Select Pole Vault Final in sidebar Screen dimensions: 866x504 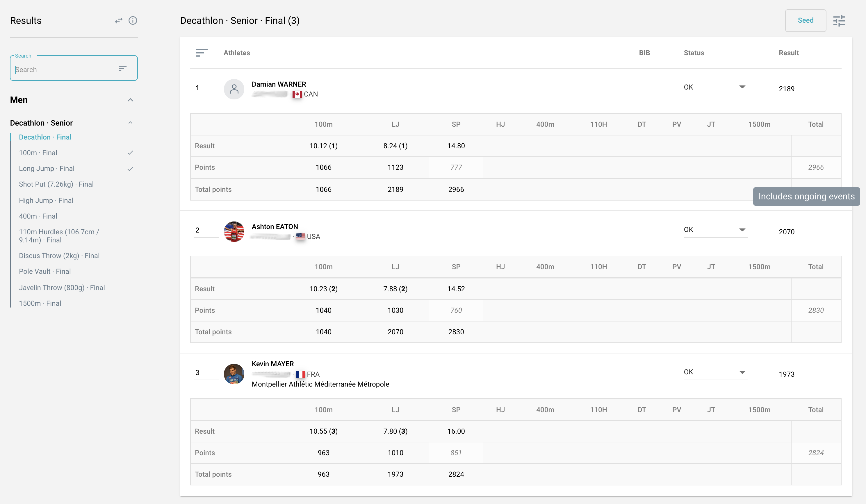[x=45, y=271]
